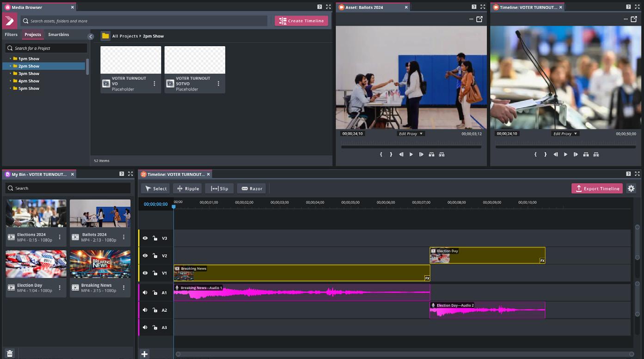644x359 pixels.
Task: Expand the 3pm Show folder
Action: [11, 74]
